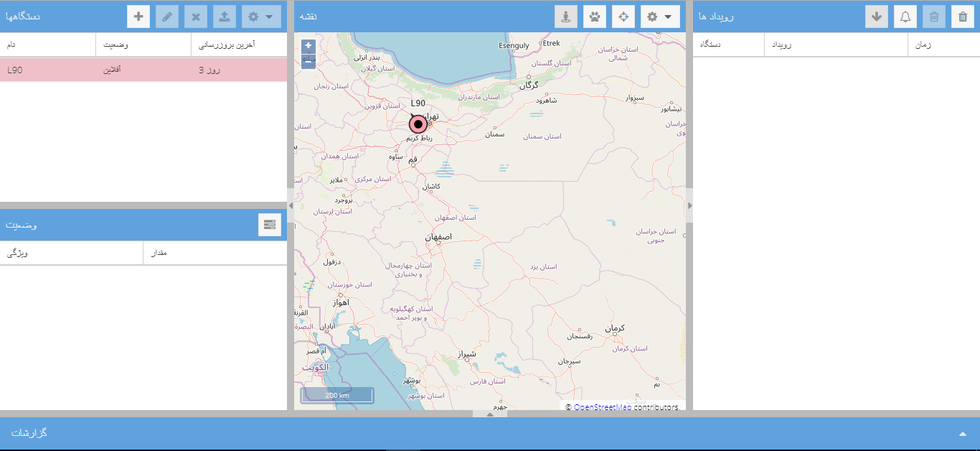This screenshot has height=451, width=980.
Task: Sort events by the رویداد column
Action: 837,45
